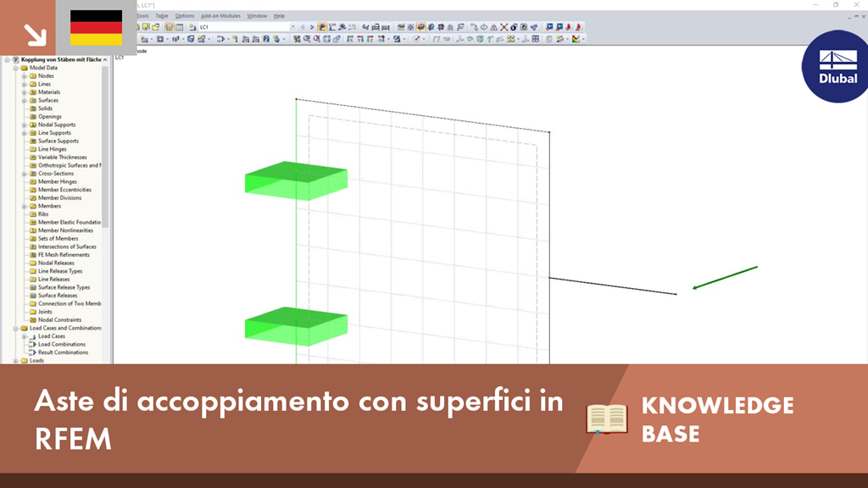Select 'Load Combinations' tree item
This screenshot has width=868, height=488.
[62, 344]
